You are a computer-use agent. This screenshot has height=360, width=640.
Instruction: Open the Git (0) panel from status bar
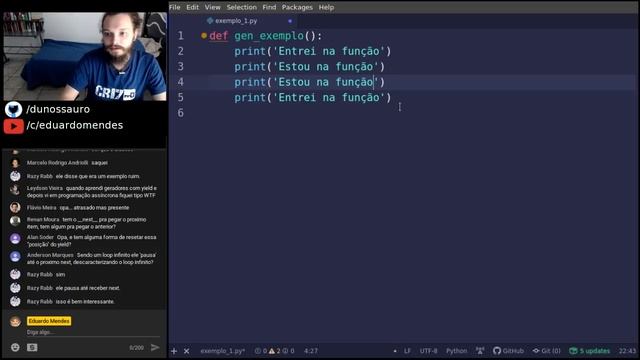[x=547, y=351]
